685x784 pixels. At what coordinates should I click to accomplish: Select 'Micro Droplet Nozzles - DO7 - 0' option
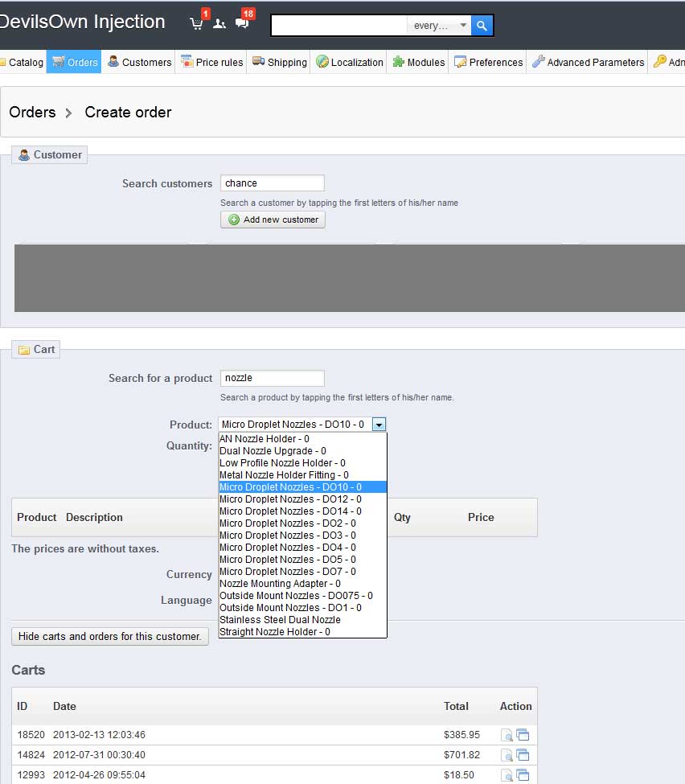tap(302, 572)
